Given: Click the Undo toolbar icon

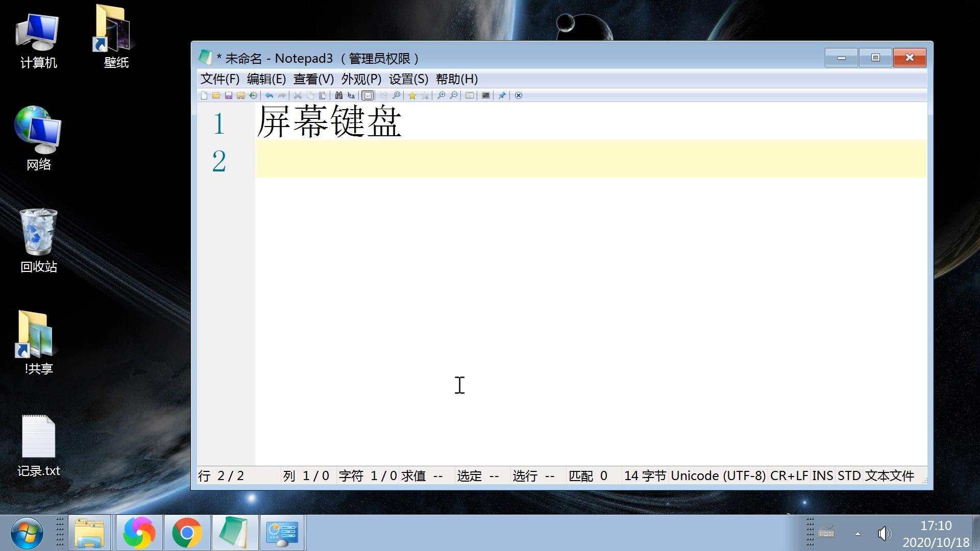Looking at the screenshot, I should [x=269, y=95].
